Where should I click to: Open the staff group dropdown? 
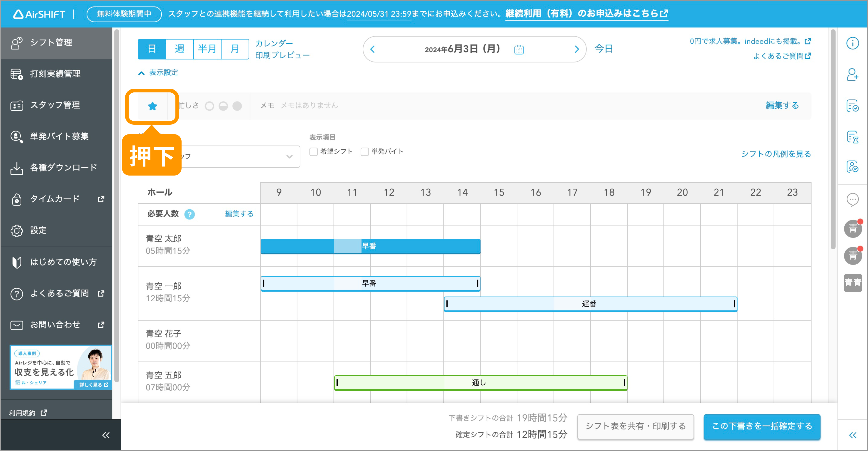click(219, 157)
